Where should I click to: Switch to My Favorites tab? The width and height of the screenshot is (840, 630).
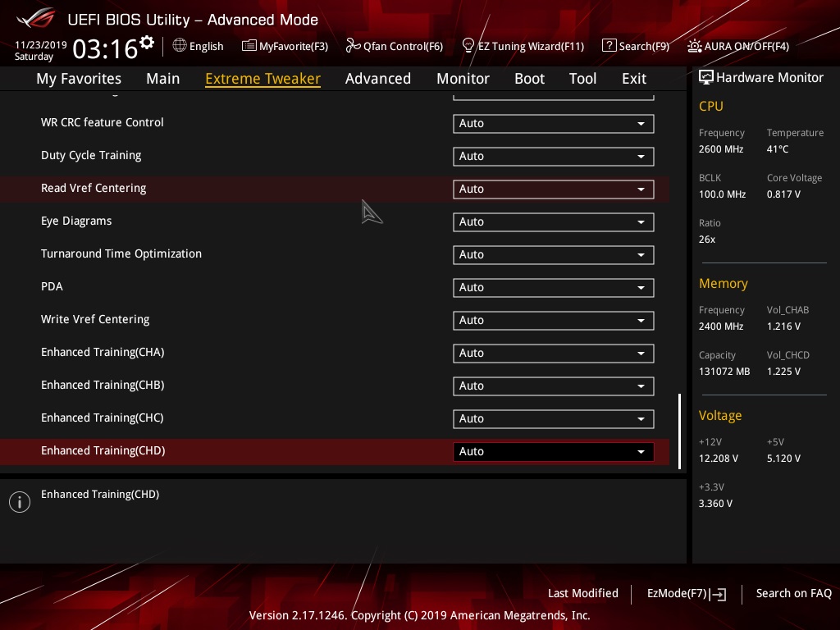pyautogui.click(x=79, y=79)
